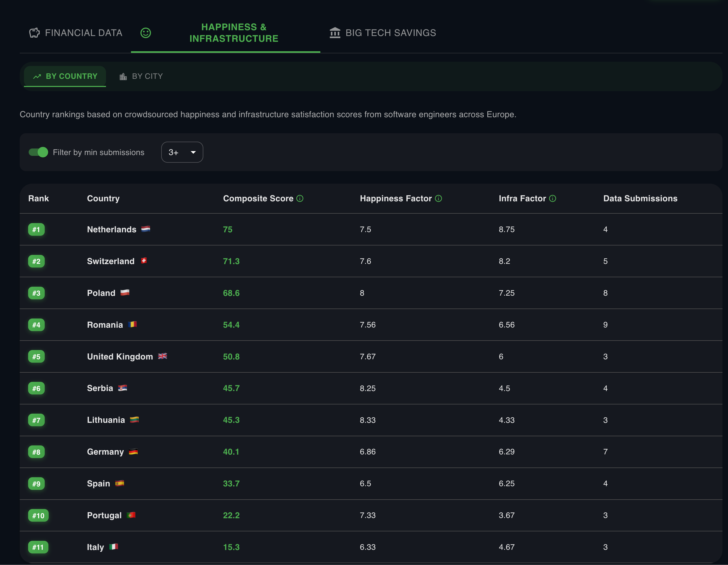Click the Happiness Factor info icon
The image size is (728, 565).
438,199
